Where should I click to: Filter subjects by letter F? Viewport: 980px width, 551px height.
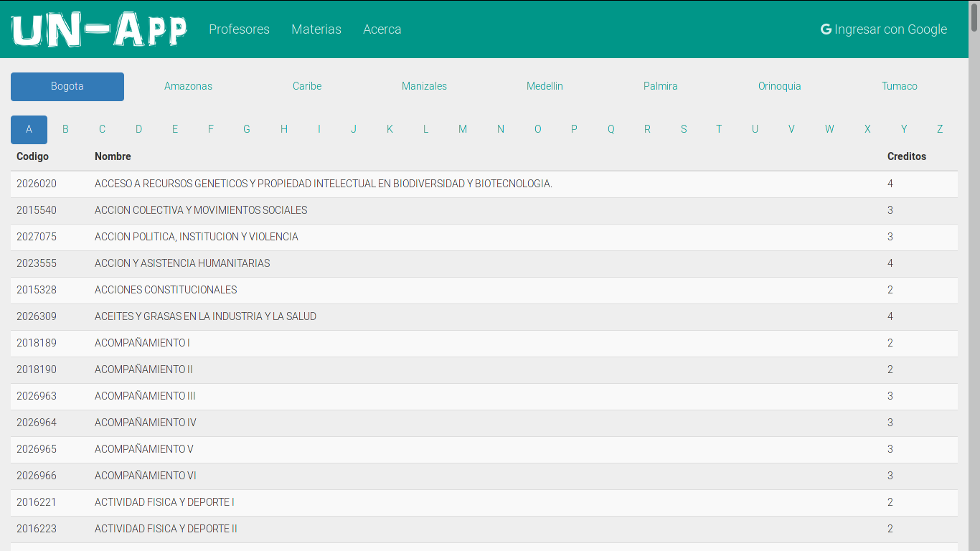(x=211, y=129)
